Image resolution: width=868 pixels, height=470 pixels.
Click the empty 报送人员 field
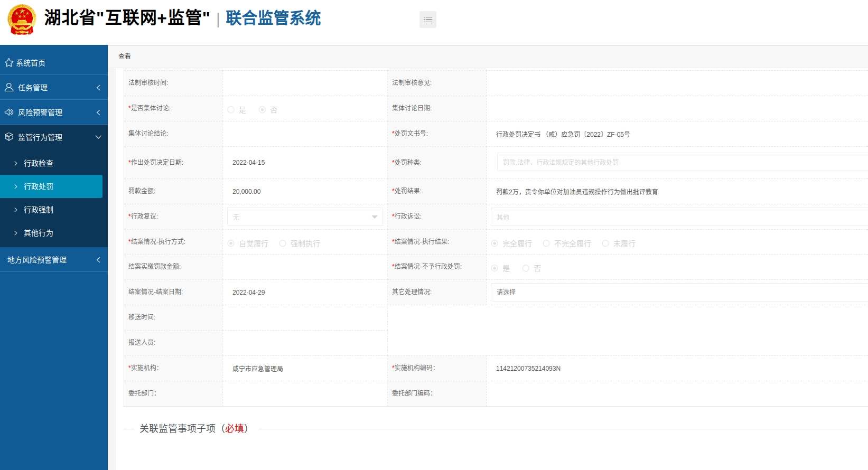[305, 343]
